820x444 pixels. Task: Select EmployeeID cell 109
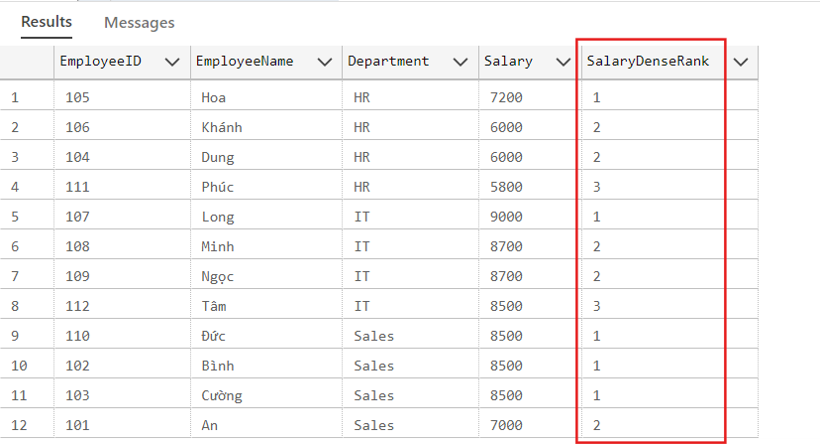tap(122, 276)
